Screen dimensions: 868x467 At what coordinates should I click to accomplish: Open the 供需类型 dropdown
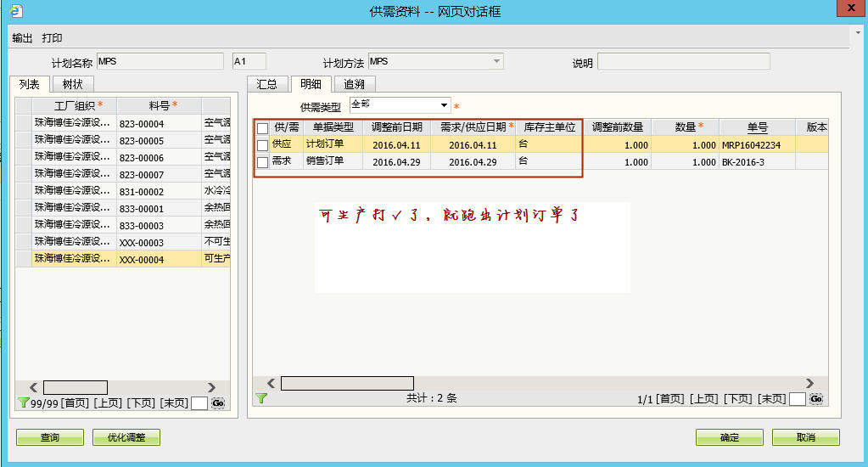[x=445, y=105]
